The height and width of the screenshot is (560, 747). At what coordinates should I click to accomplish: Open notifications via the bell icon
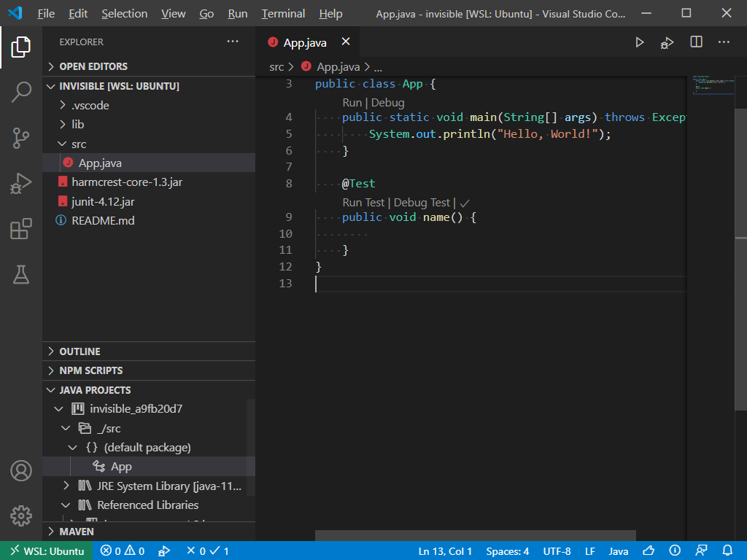pos(727,551)
